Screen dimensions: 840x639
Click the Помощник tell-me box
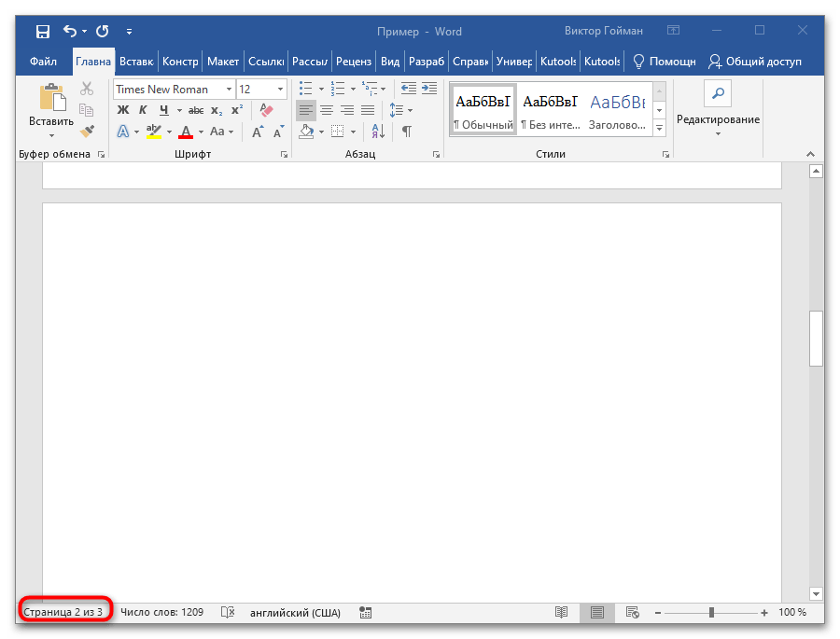click(665, 62)
